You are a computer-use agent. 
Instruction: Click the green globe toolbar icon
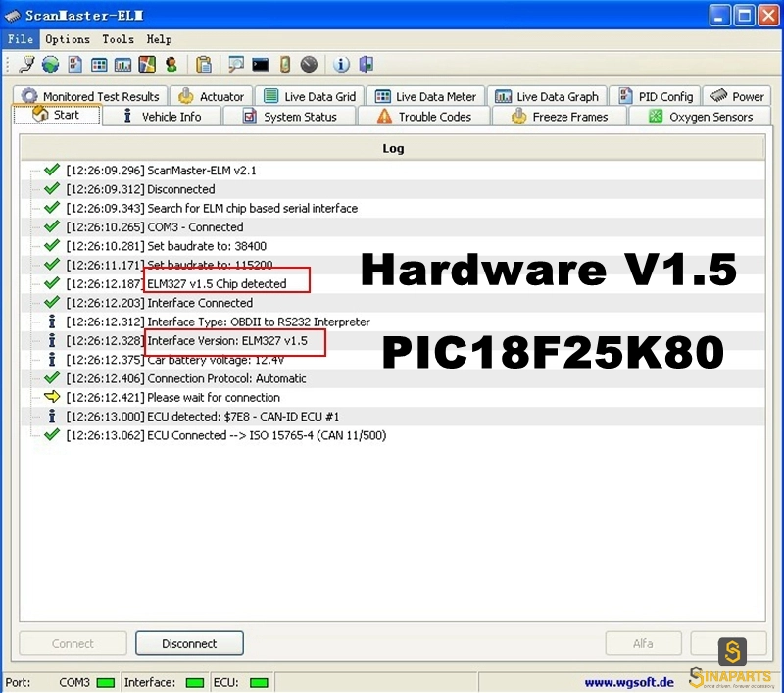pyautogui.click(x=51, y=64)
